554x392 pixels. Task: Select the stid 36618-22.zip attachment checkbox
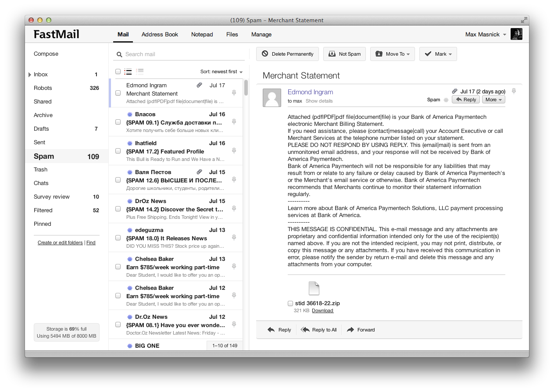pyautogui.click(x=290, y=303)
